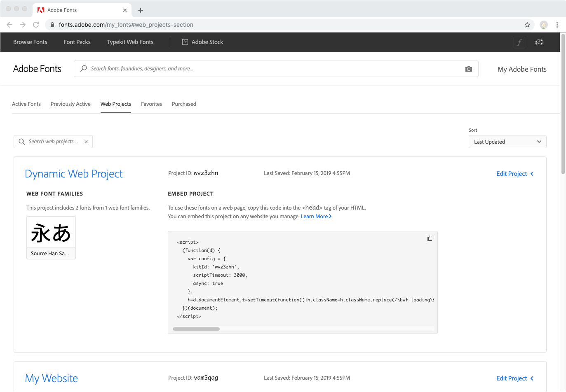Copy embed code with clipboard icon
566x392 pixels.
[x=430, y=238]
